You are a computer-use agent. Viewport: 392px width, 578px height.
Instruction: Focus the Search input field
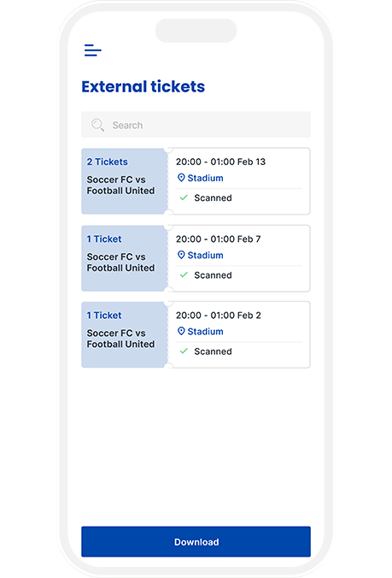tap(196, 125)
